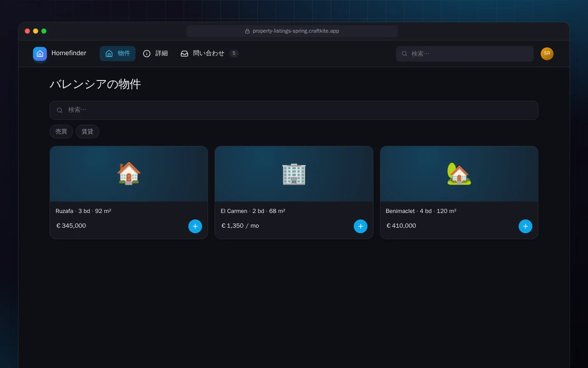Click the green fullscreen window button

[44, 31]
